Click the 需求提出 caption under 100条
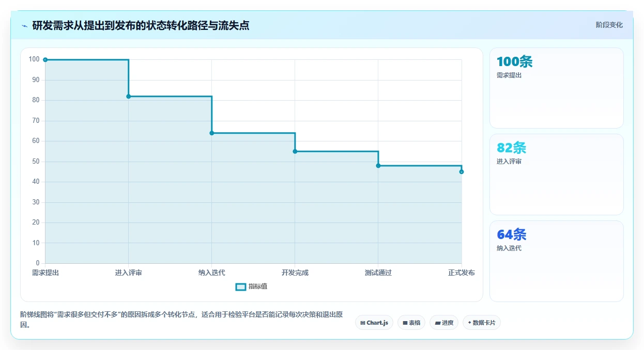The height and width of the screenshot is (350, 644). (509, 75)
